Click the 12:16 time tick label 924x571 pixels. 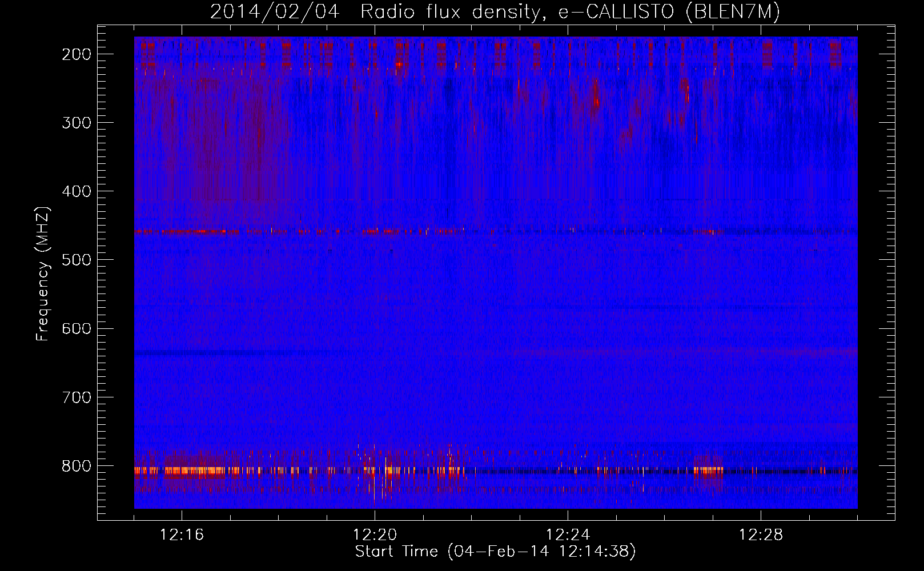pyautogui.click(x=182, y=535)
